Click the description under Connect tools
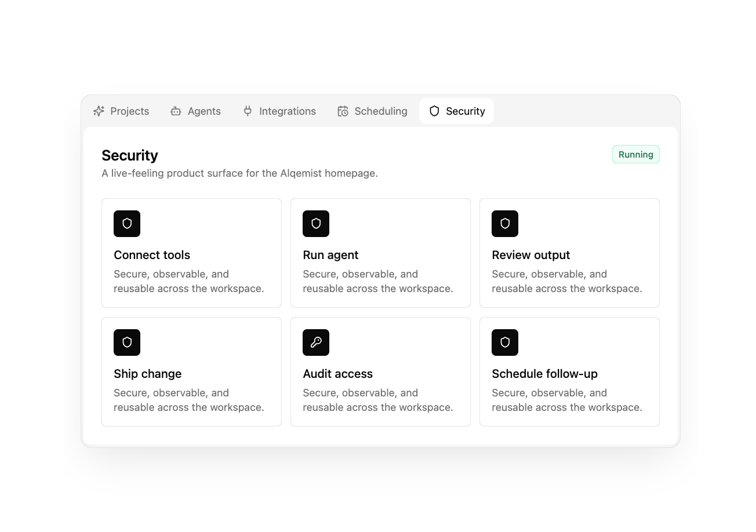 pos(189,282)
